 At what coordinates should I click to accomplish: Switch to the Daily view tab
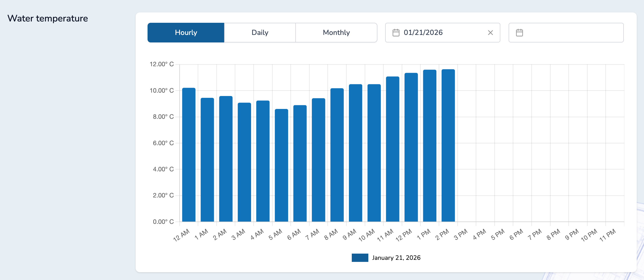260,33
